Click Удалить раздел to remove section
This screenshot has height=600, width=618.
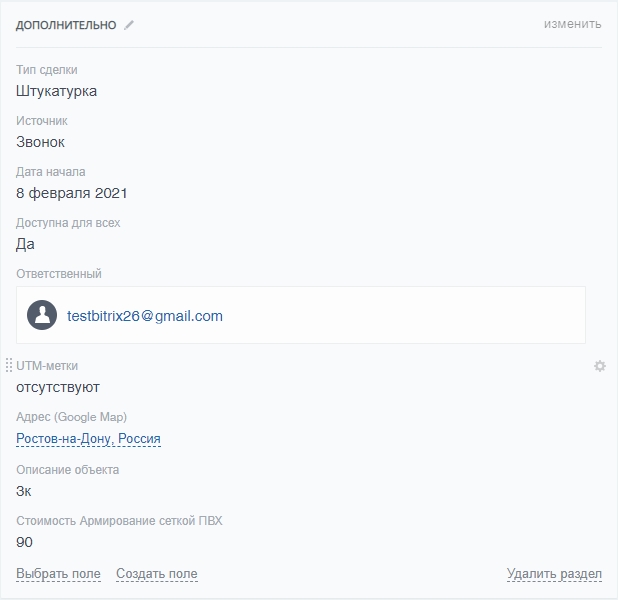(x=554, y=574)
